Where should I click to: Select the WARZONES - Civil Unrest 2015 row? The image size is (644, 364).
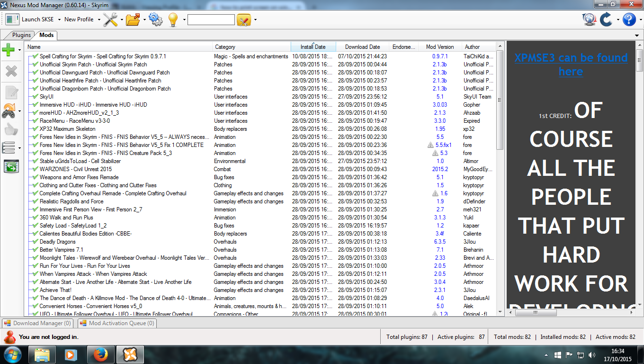tap(260, 169)
